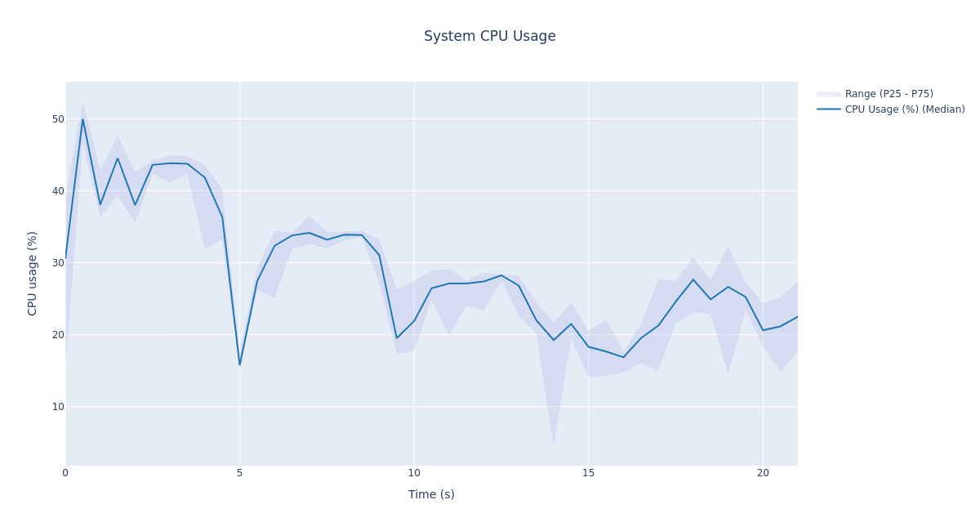Click the median line's lowest dip at 5 seconds

[x=239, y=364]
